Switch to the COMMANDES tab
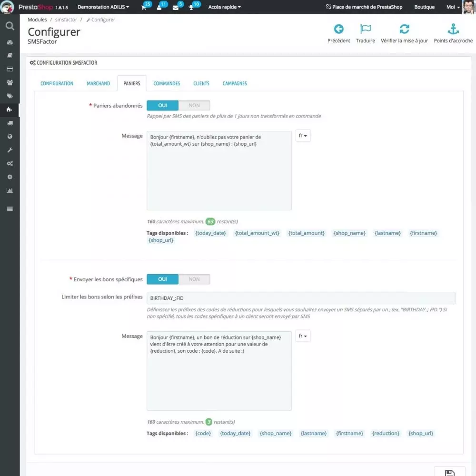Screen dimensions: 476x476 [167, 83]
